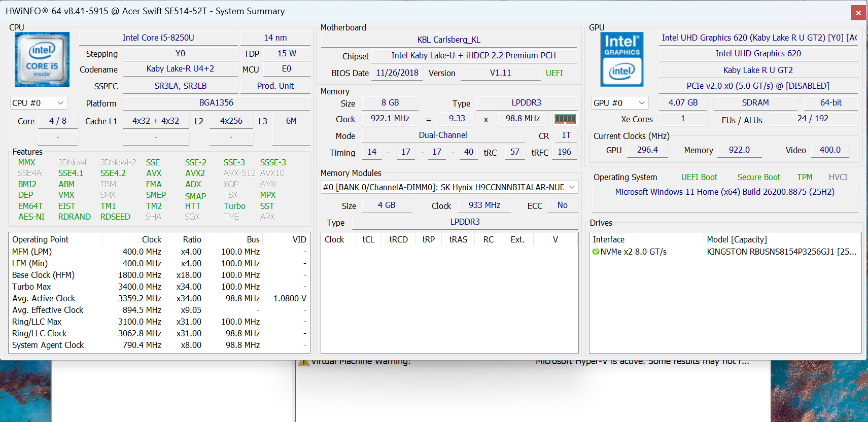The width and height of the screenshot is (868, 422).
Task: Click the 933 MHz module clock
Action: (484, 205)
